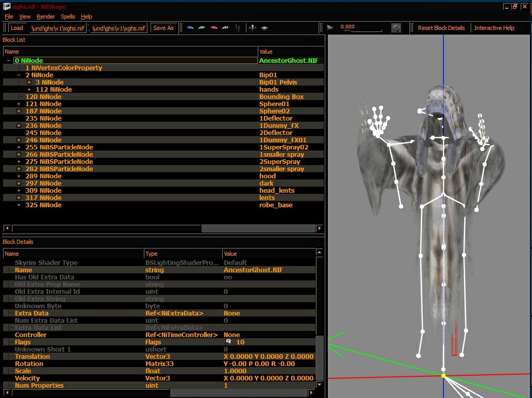Screen dimensions: 532x398
Task: Expand the 325 NiNode robe_base node
Action: point(19,205)
